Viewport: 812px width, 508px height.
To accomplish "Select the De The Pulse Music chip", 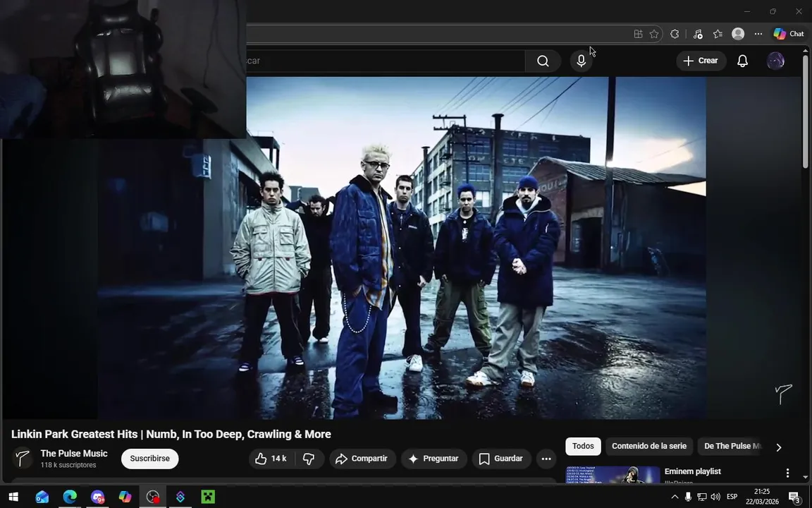I will (x=732, y=447).
